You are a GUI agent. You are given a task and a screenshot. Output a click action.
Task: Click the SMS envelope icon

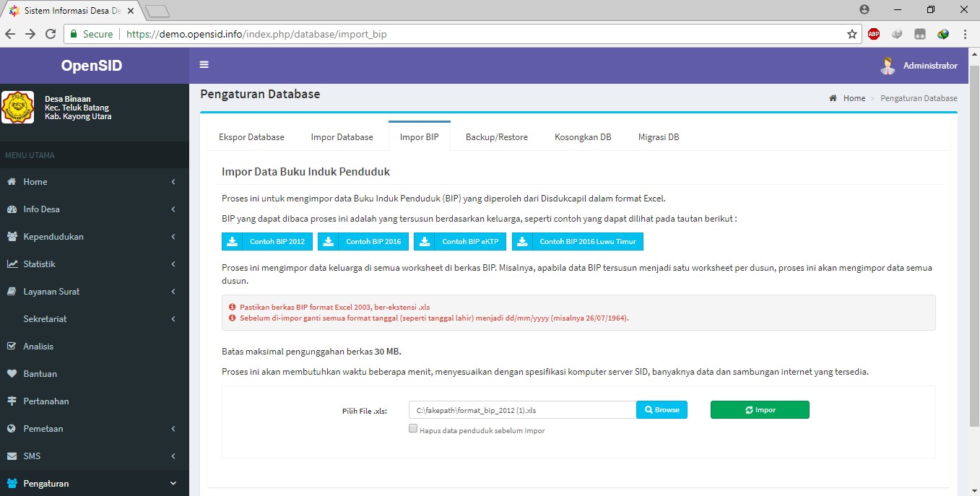12,456
